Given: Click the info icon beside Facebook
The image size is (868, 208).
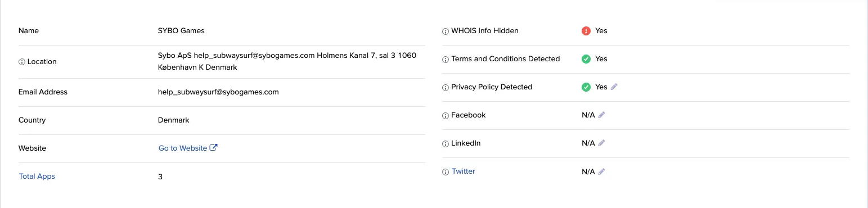Looking at the screenshot, I should [x=446, y=116].
